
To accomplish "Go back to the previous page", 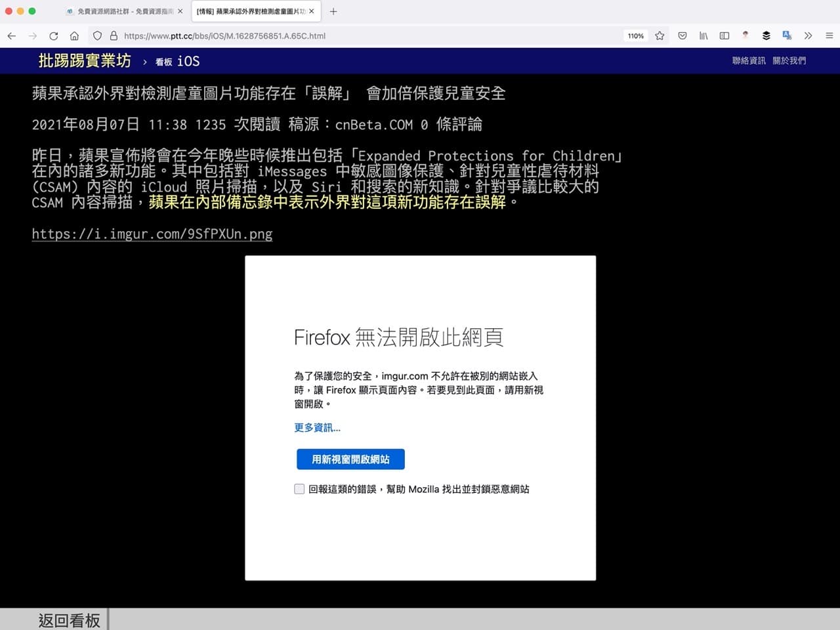I will coord(11,35).
